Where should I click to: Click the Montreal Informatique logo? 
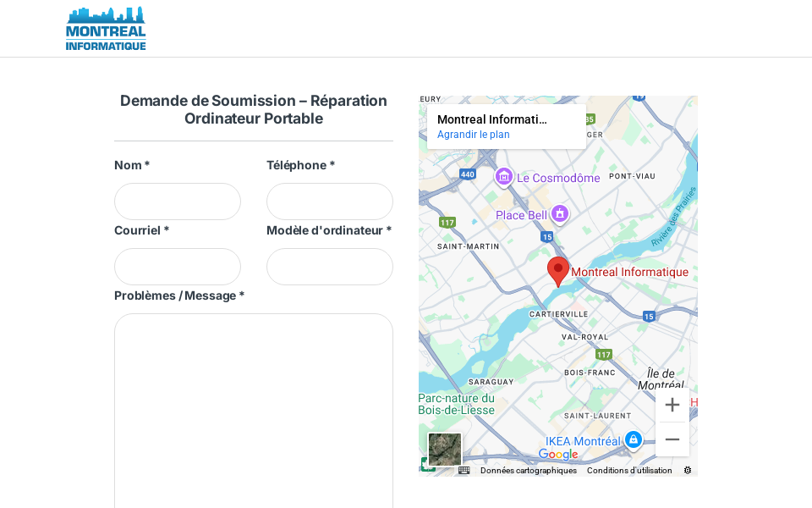[105, 28]
